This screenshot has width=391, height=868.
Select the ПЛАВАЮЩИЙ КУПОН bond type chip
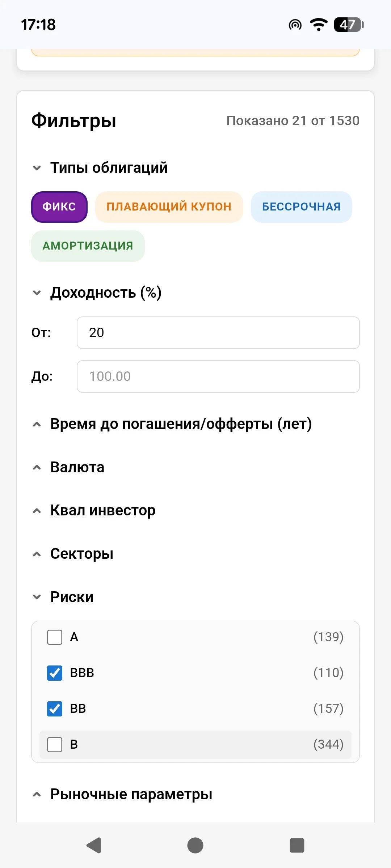click(169, 207)
